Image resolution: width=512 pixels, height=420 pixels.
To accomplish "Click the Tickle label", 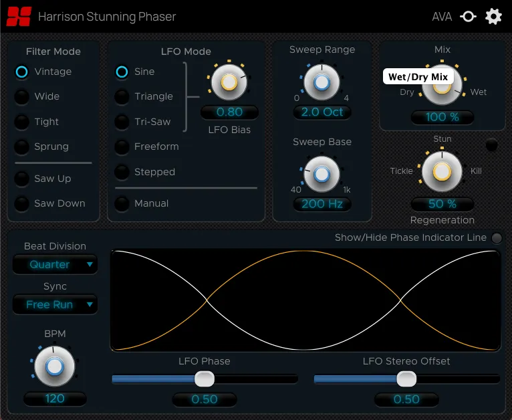I will coord(401,171).
